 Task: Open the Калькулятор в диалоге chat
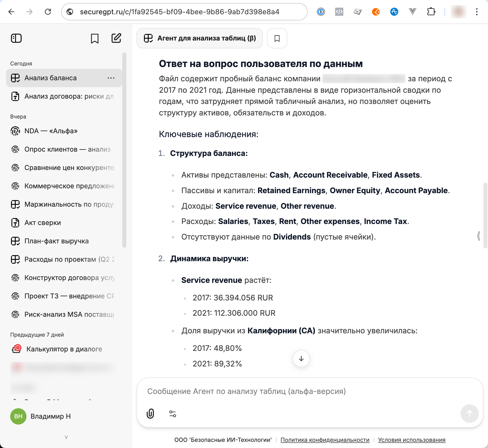[x=64, y=349]
